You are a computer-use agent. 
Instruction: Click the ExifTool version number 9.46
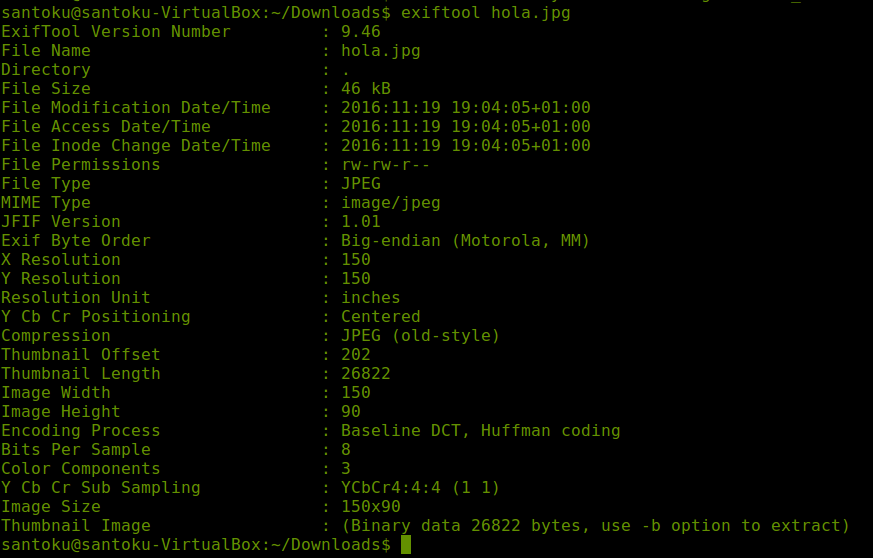click(360, 31)
